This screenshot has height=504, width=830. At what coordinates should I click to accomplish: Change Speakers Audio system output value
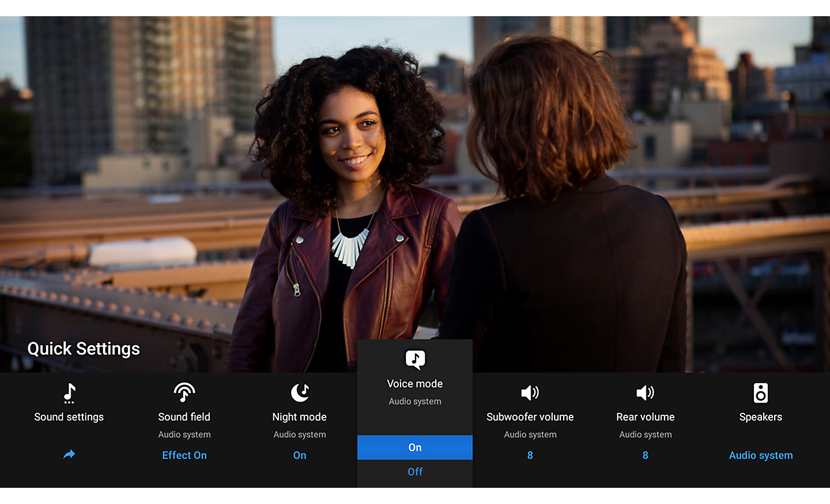tap(760, 455)
